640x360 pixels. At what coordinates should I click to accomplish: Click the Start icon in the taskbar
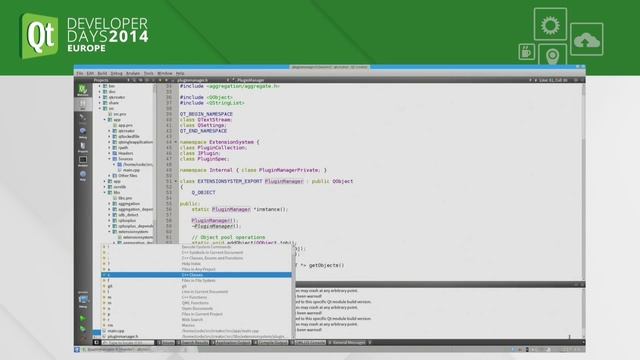77,350
